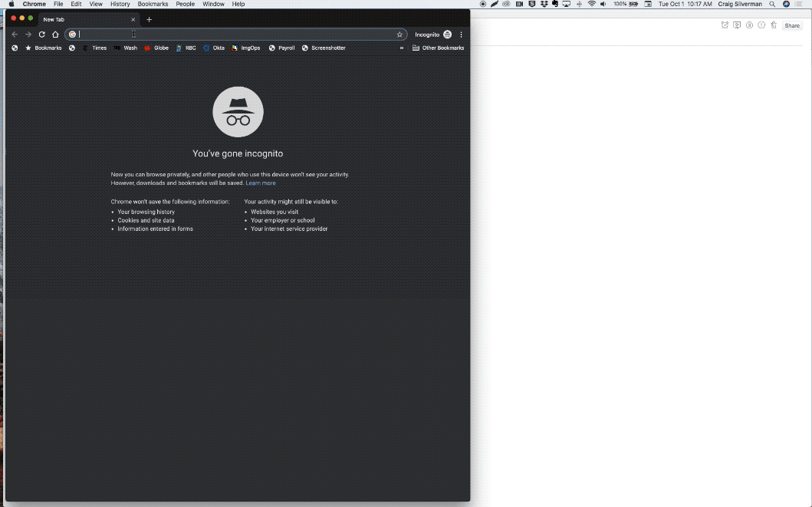Open the View menu
Image resolution: width=812 pixels, height=507 pixels.
pyautogui.click(x=96, y=4)
